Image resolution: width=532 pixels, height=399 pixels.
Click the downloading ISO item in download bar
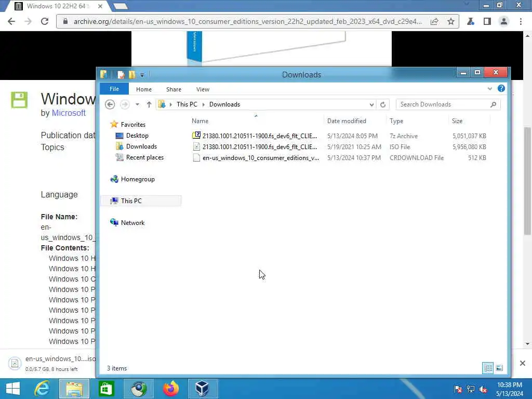(x=51, y=363)
